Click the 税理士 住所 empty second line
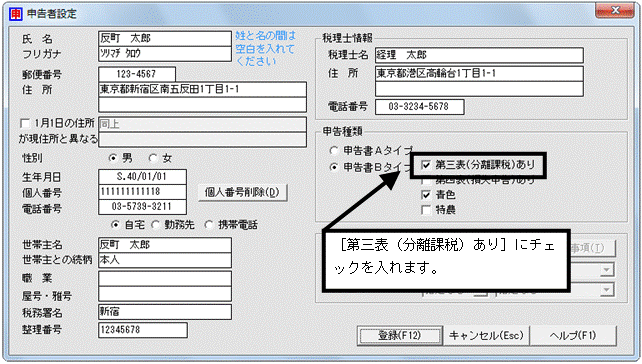This screenshot has height=364, width=642. [x=479, y=89]
